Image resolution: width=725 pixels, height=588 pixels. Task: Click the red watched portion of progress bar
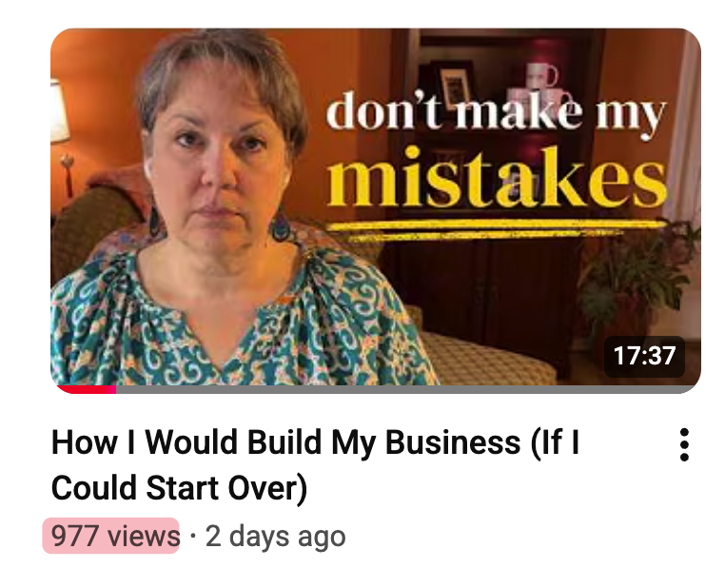coord(87,389)
